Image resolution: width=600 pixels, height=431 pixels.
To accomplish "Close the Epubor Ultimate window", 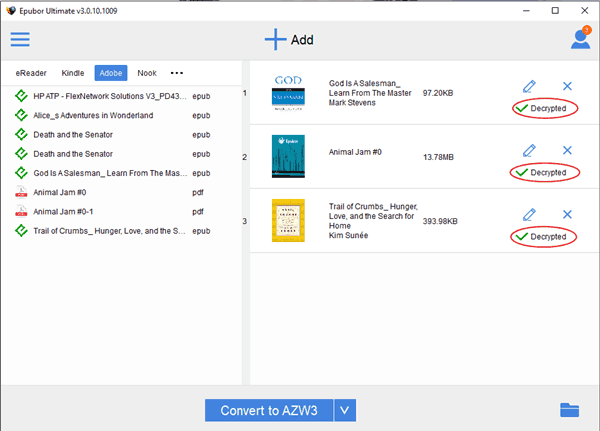I will (x=584, y=11).
